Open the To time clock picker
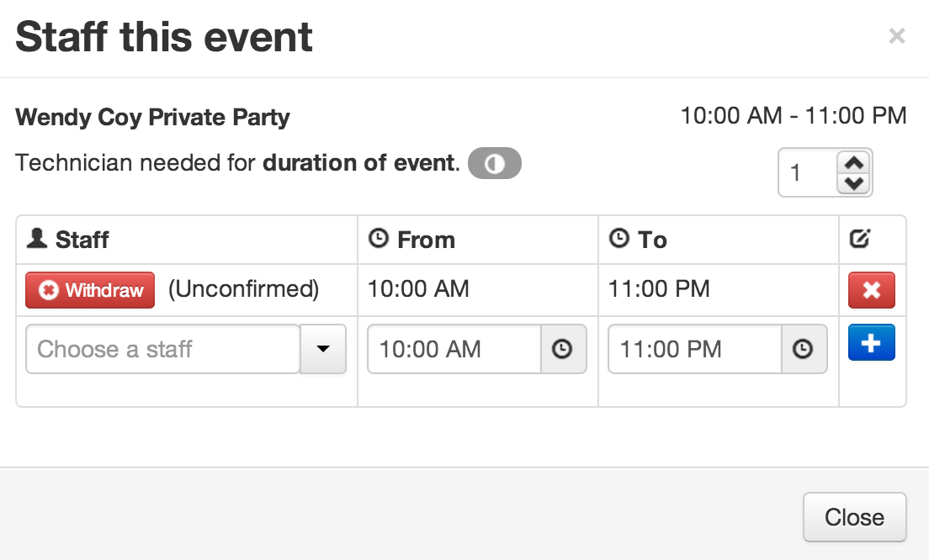The image size is (929, 560). tap(804, 349)
